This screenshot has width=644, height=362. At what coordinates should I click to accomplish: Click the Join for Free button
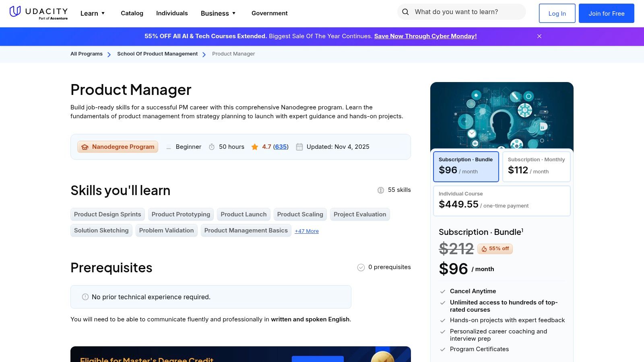pyautogui.click(x=606, y=13)
